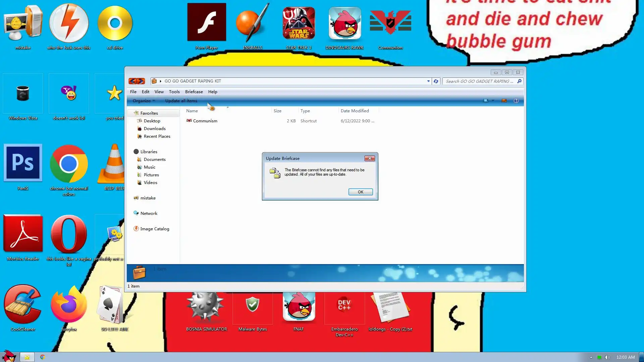Click the volume speaker tray icon
The height and width of the screenshot is (362, 644).
[x=607, y=357]
